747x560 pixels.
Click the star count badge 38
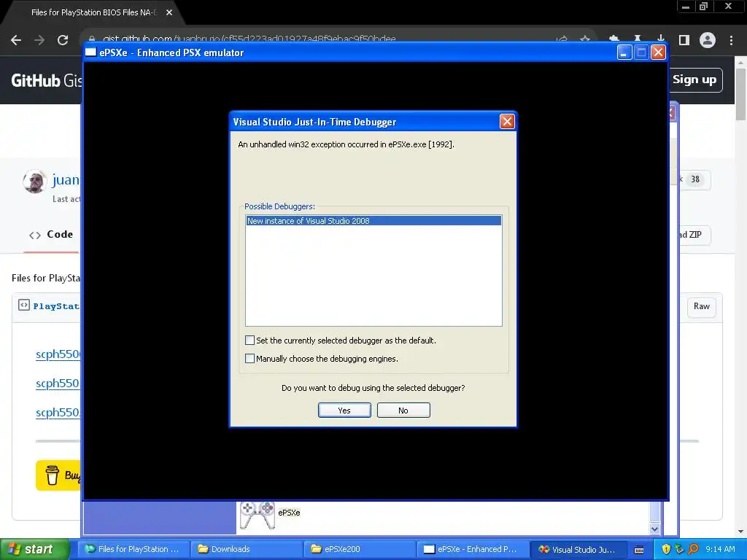pos(695,179)
